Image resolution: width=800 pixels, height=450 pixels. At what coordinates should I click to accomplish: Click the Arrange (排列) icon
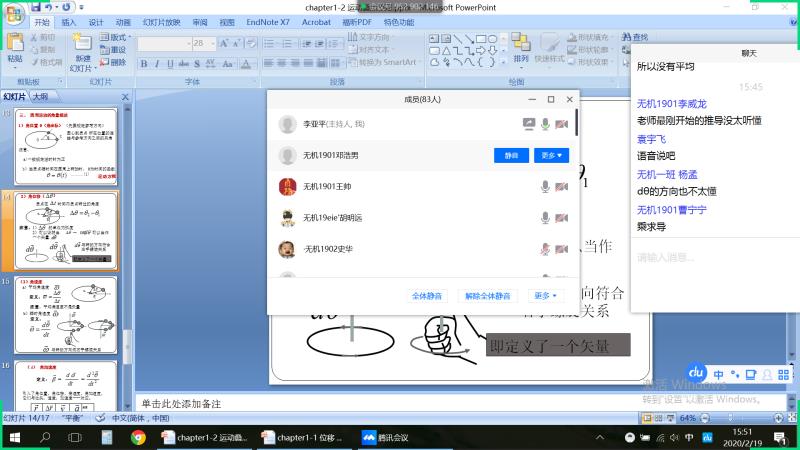tap(521, 43)
